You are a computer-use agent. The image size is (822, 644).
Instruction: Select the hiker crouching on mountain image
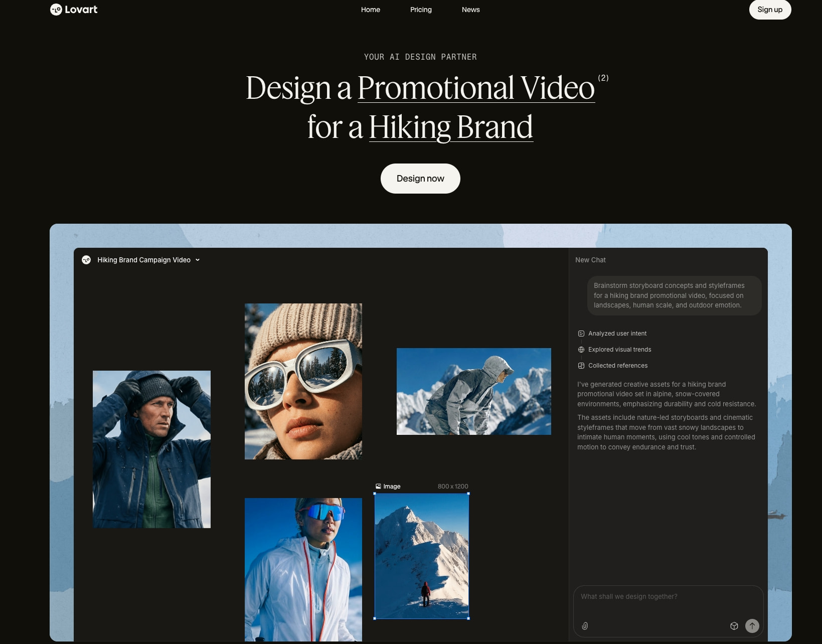(474, 391)
